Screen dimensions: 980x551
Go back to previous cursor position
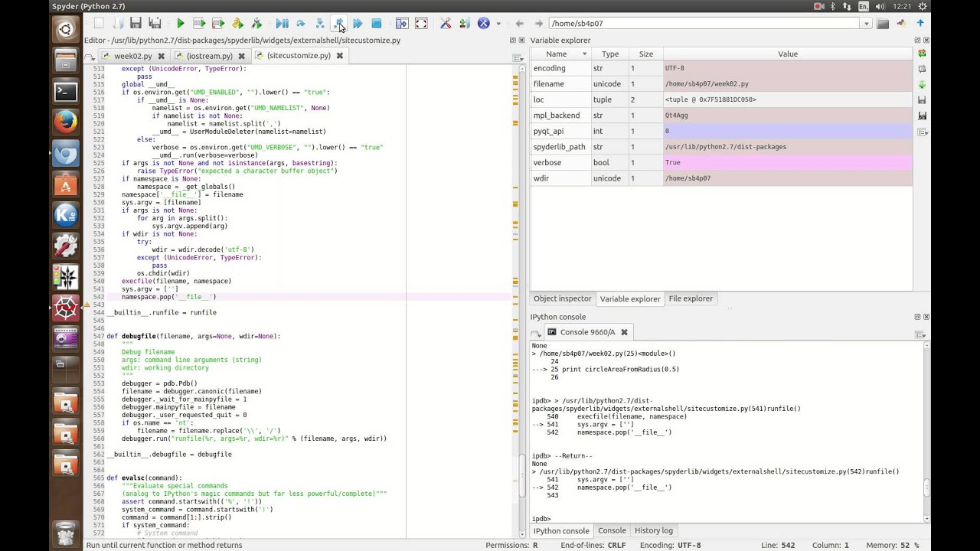[x=520, y=24]
